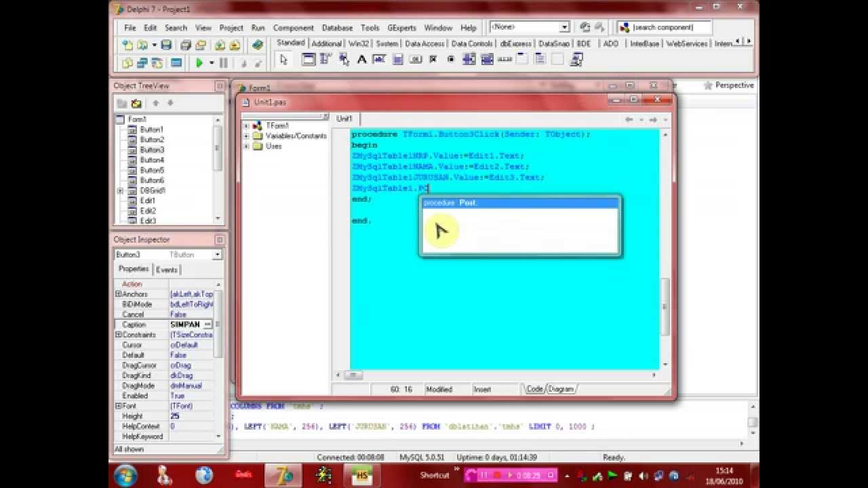
Task: Expand the Variables/Constants folder node
Action: [x=247, y=136]
